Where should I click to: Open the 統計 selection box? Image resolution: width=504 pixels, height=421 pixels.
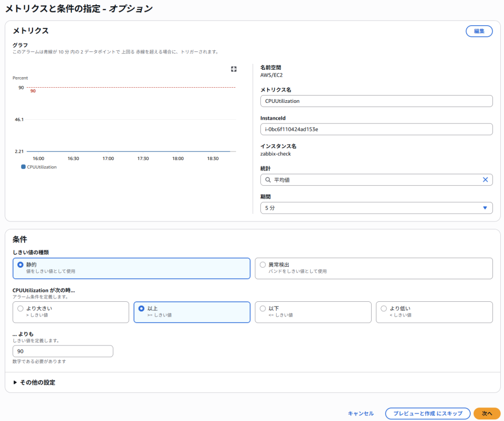(x=376, y=180)
